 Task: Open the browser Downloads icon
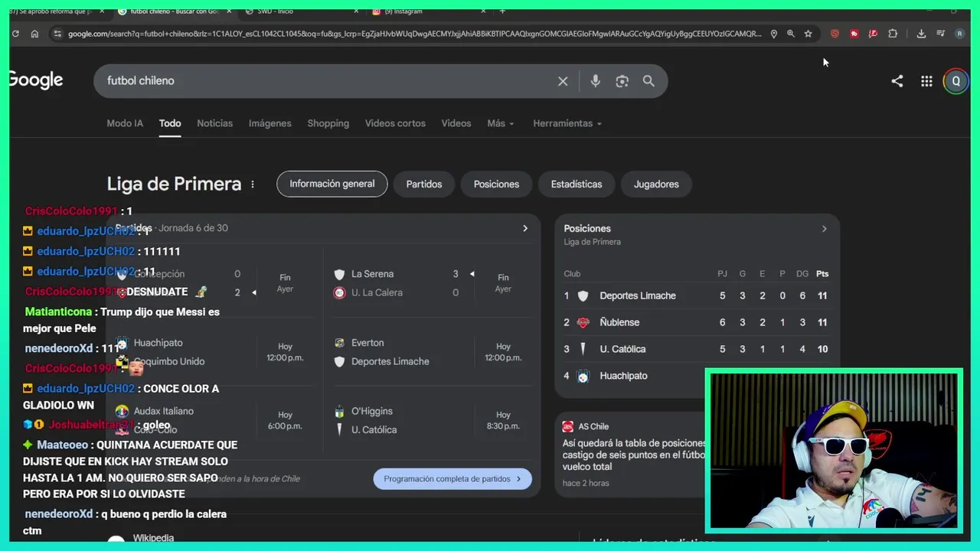pyautogui.click(x=921, y=34)
